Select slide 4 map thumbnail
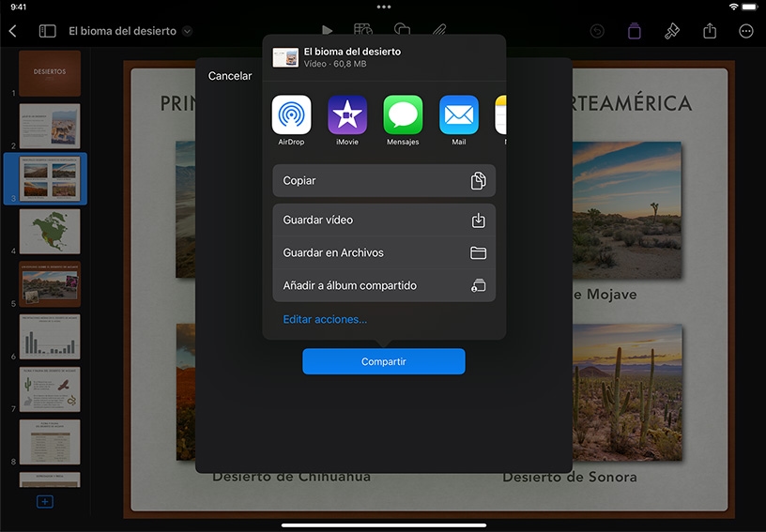The width and height of the screenshot is (766, 532). (50, 232)
